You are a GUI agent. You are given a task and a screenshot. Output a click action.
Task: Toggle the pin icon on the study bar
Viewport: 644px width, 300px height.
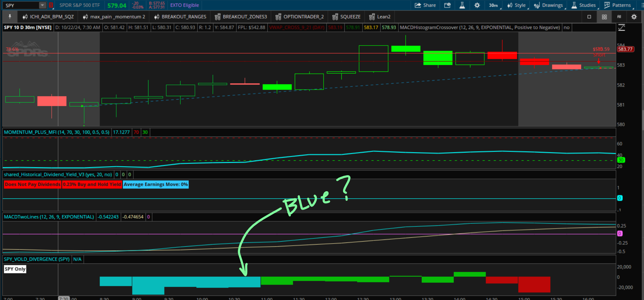pos(10,16)
